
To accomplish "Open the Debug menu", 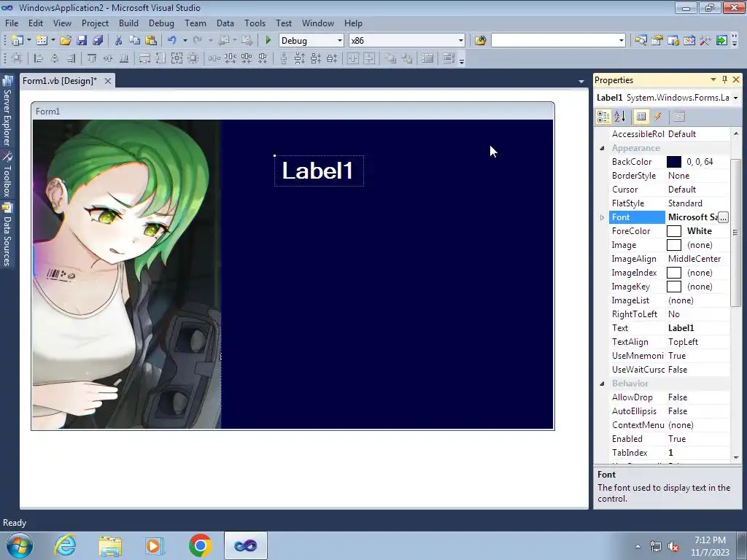I will tap(161, 23).
